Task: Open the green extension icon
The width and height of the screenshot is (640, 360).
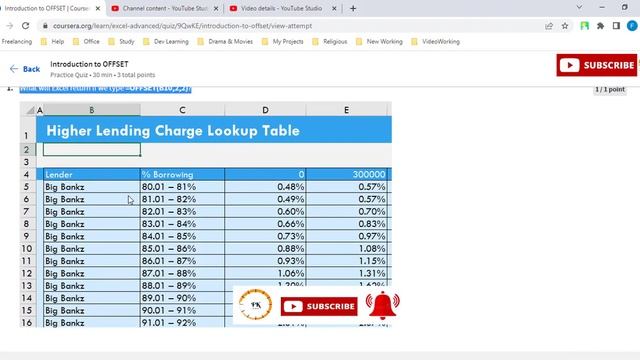Action: tap(584, 26)
